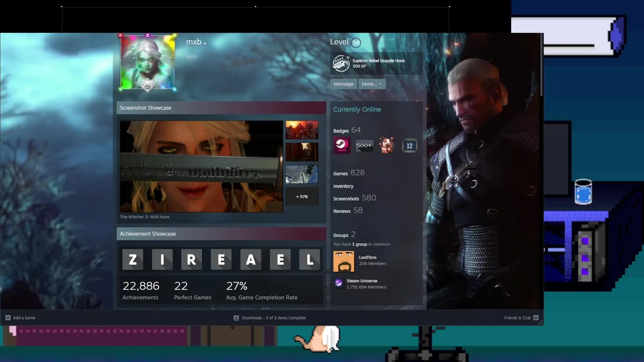Click the A achievement icon
The image size is (644, 362).
(251, 259)
